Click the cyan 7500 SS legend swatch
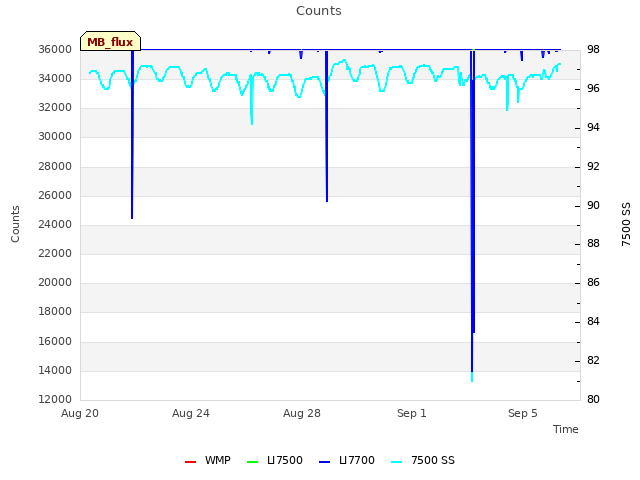 (397, 462)
